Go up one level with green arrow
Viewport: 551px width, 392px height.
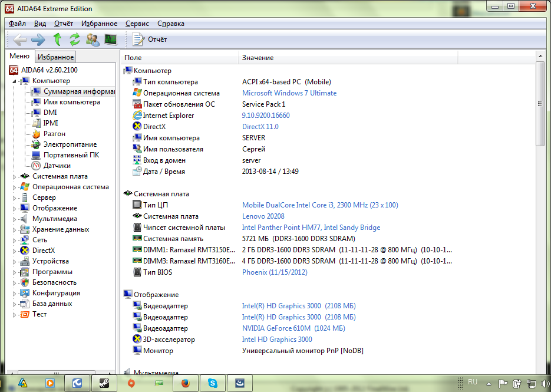coord(57,39)
